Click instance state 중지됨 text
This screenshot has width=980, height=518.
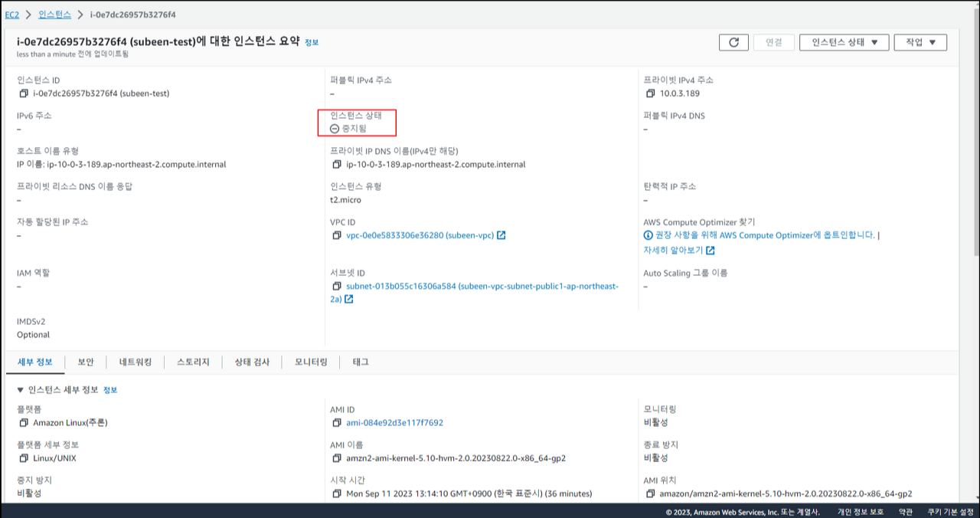354,129
